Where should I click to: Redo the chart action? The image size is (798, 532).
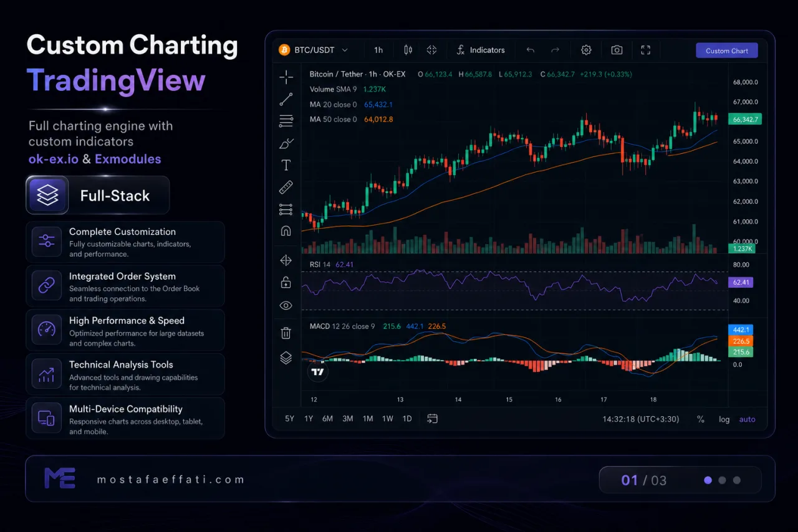555,50
